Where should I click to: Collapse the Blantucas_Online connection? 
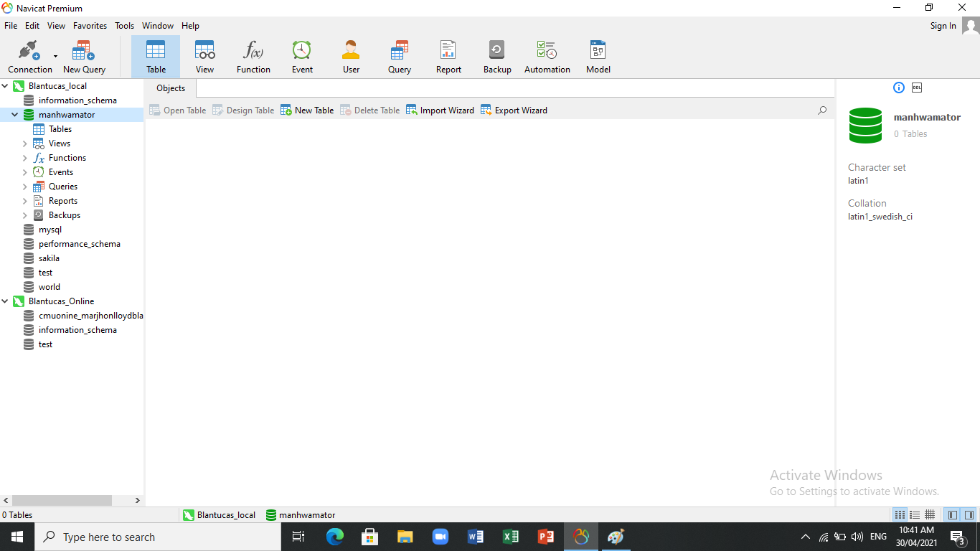tap(6, 301)
